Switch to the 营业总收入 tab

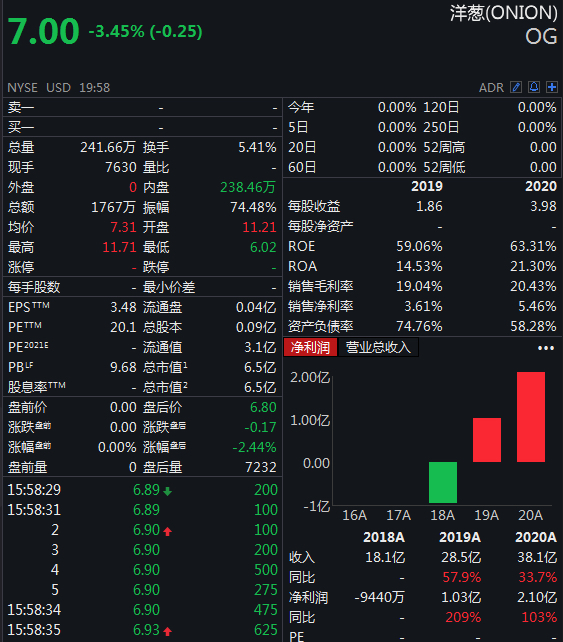click(x=378, y=347)
